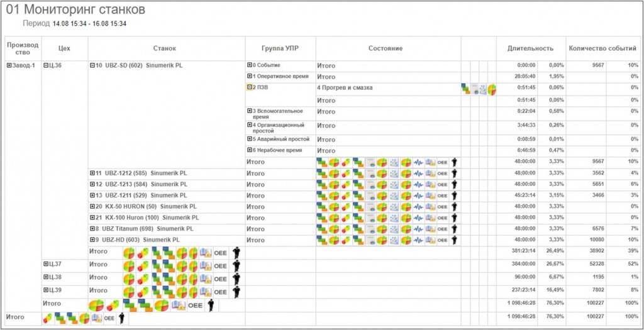Expand the 1 Оперативное время group
Viewport: 644px width, 330px height.
click(x=249, y=76)
